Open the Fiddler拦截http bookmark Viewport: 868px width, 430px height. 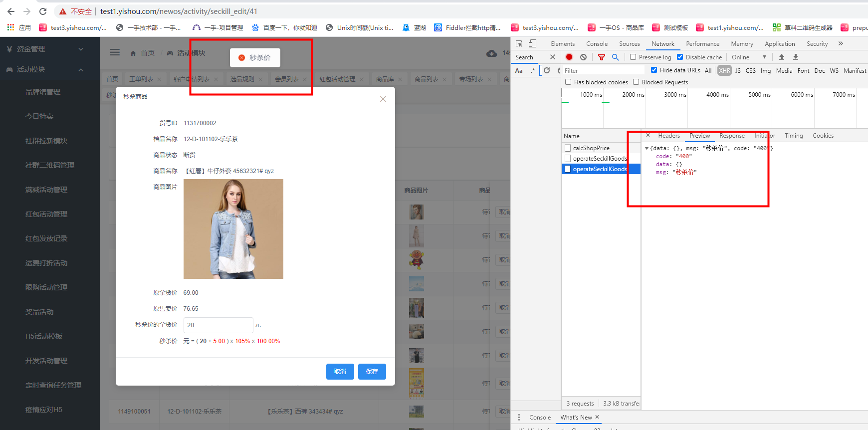[467, 27]
